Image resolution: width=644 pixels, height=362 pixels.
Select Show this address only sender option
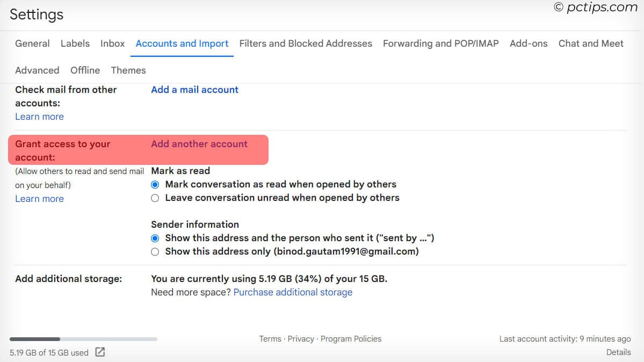(155, 251)
